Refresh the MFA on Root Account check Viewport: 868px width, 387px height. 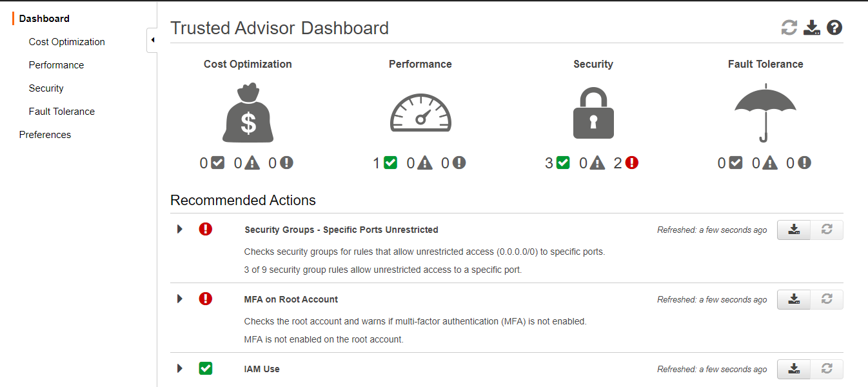pos(827,299)
